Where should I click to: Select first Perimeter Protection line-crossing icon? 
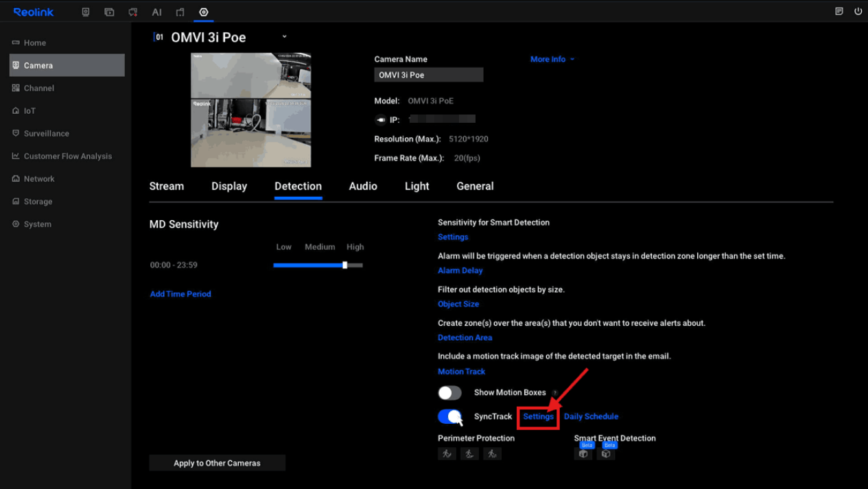pyautogui.click(x=447, y=453)
